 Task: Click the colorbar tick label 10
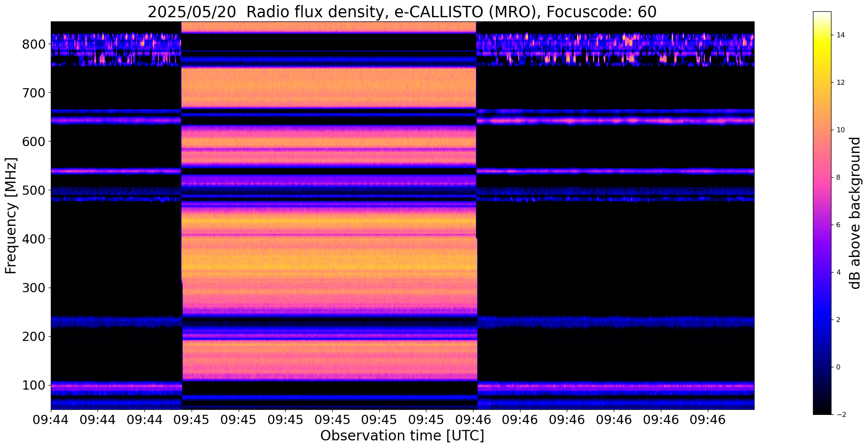(x=841, y=130)
